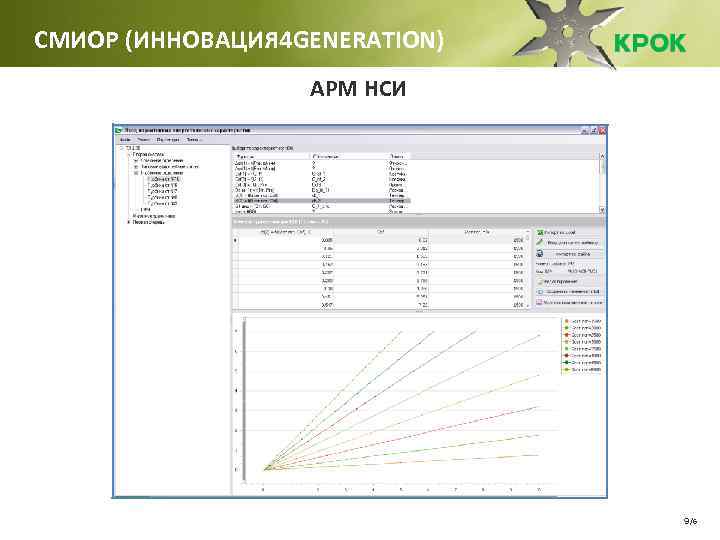Click the first column header of upper table
Viewport: 720px width, 540px height.
coord(272,157)
